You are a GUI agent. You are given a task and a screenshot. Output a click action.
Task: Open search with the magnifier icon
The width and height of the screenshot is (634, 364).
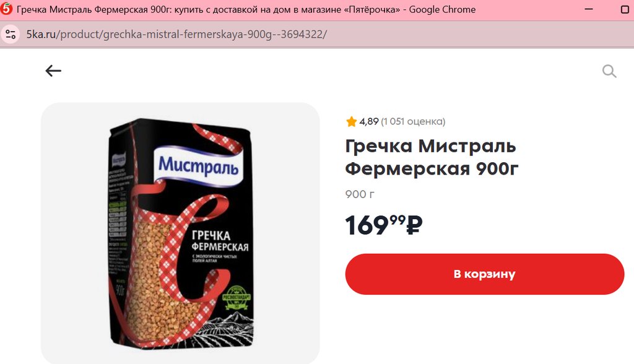coord(609,71)
